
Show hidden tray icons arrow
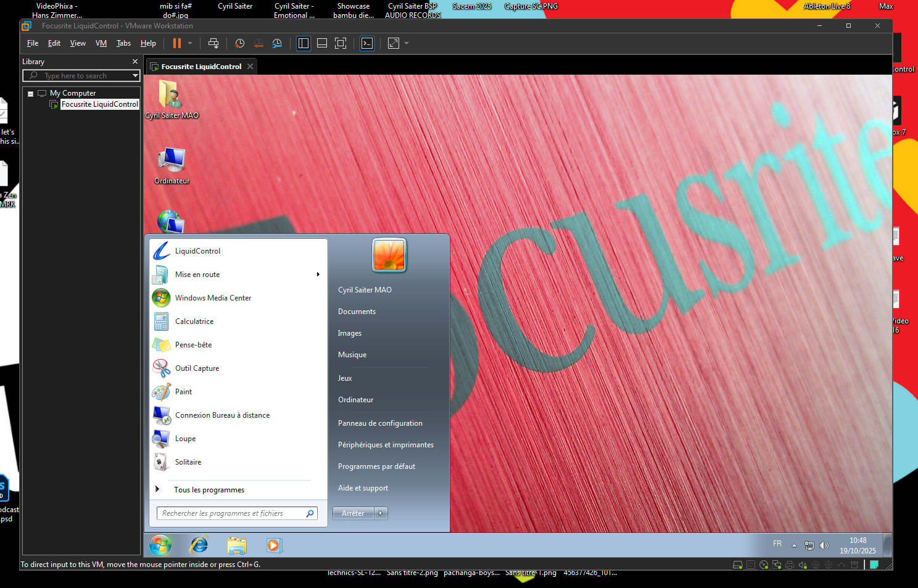tap(794, 545)
